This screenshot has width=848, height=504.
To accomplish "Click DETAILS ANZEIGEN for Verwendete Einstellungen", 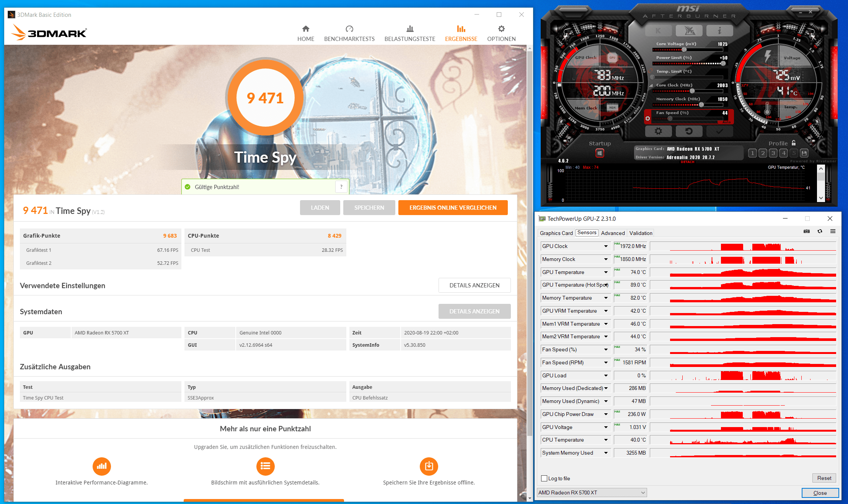I will click(474, 285).
